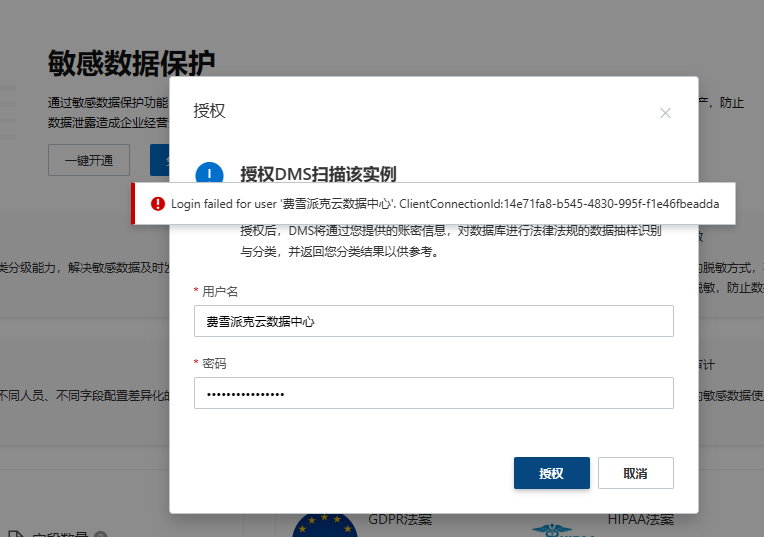Close the 授权 dialog with the X

(x=665, y=113)
